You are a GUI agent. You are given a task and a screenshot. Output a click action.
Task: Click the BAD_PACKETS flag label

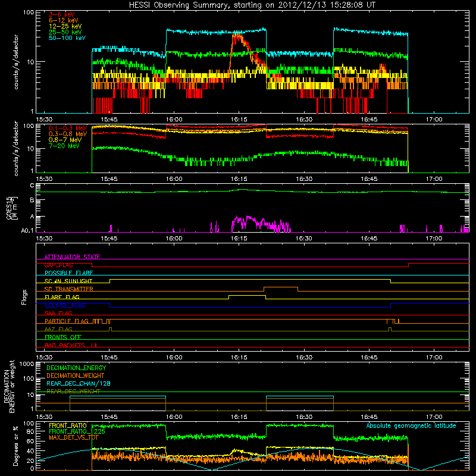click(65, 345)
